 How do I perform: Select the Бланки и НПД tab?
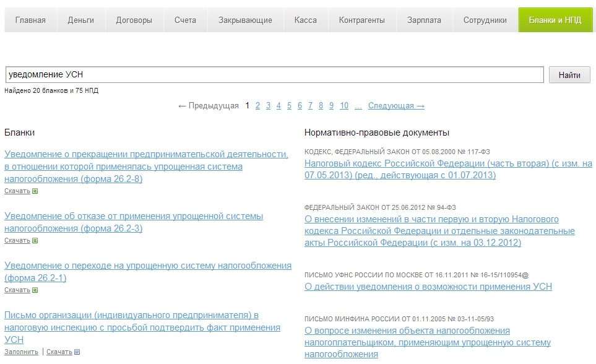pyautogui.click(x=555, y=20)
